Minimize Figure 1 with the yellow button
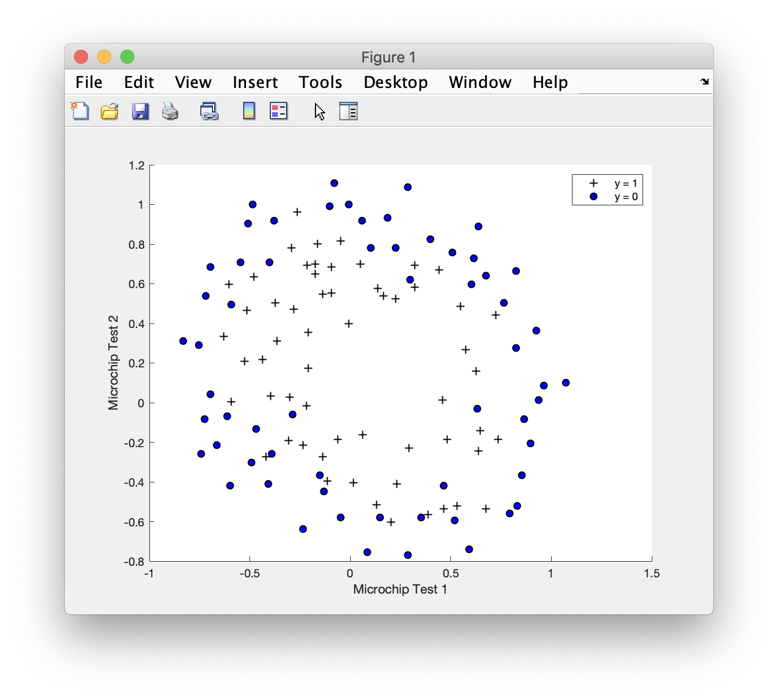Image resolution: width=778 pixels, height=700 pixels. tap(104, 57)
